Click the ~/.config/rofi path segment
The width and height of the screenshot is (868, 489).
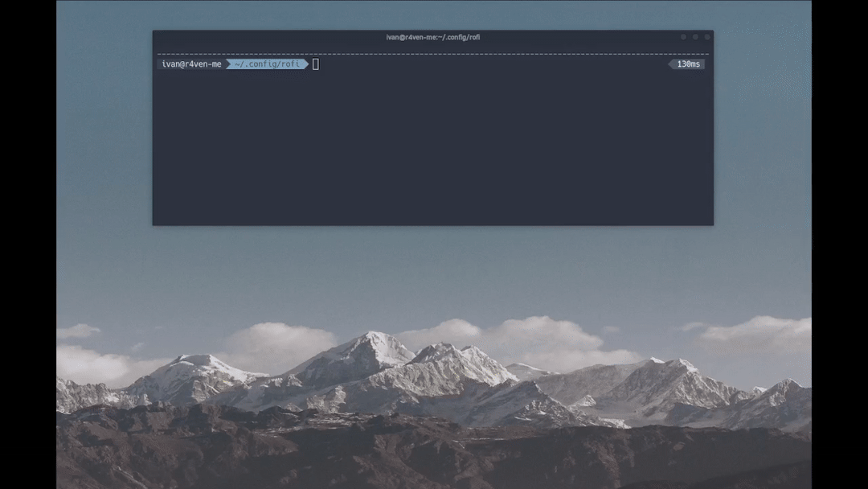tap(266, 64)
